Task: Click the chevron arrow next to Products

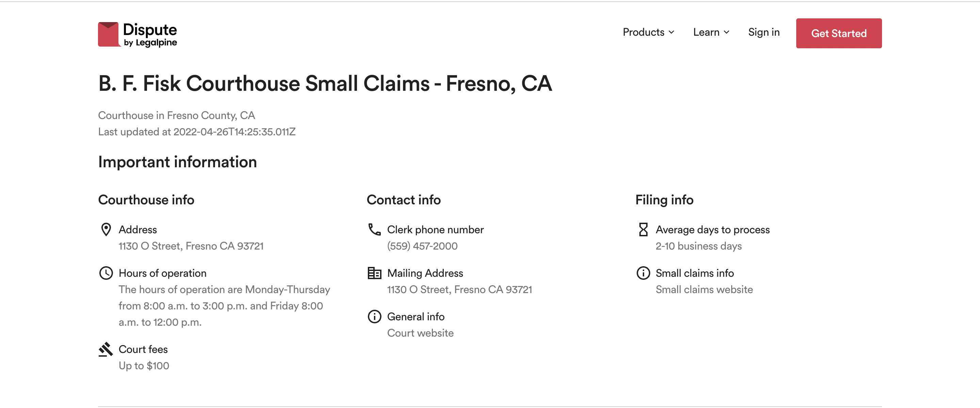Action: [x=671, y=32]
